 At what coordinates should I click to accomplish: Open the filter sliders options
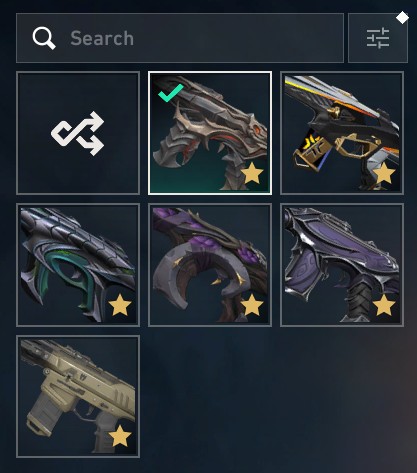pyautogui.click(x=378, y=38)
